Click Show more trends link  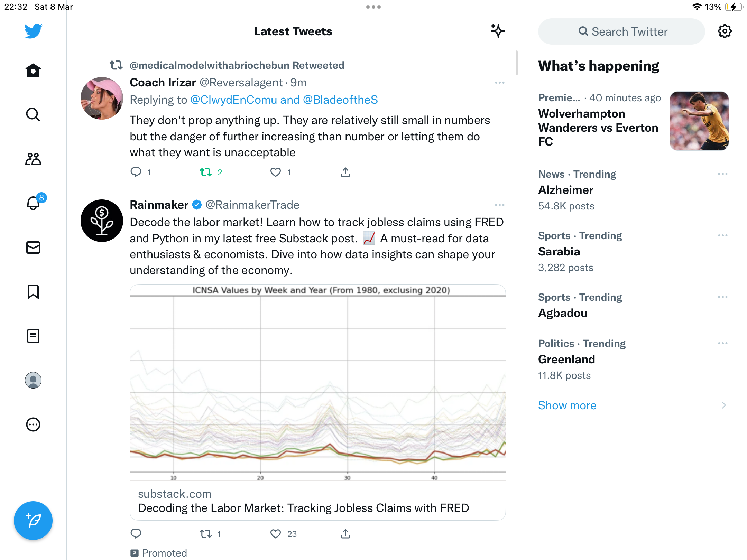point(567,405)
